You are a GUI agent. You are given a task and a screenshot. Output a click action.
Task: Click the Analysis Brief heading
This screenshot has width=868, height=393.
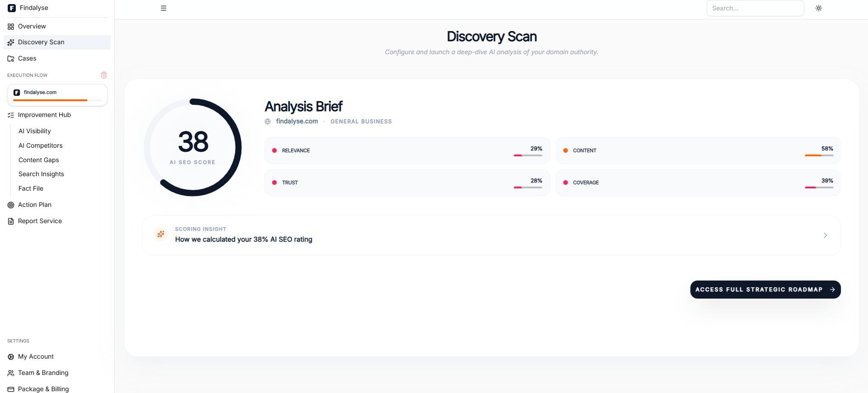click(303, 107)
